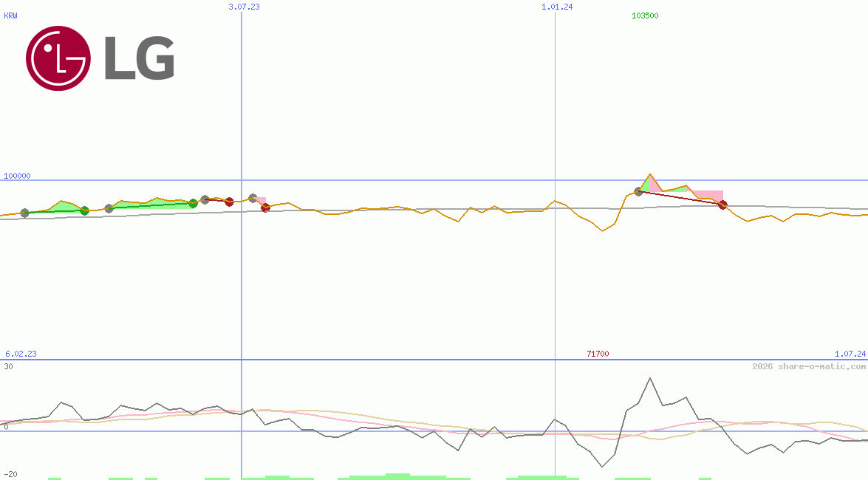Select the red sell marker after the 103500 peak
Screen dimensions: 868x480
point(723,205)
